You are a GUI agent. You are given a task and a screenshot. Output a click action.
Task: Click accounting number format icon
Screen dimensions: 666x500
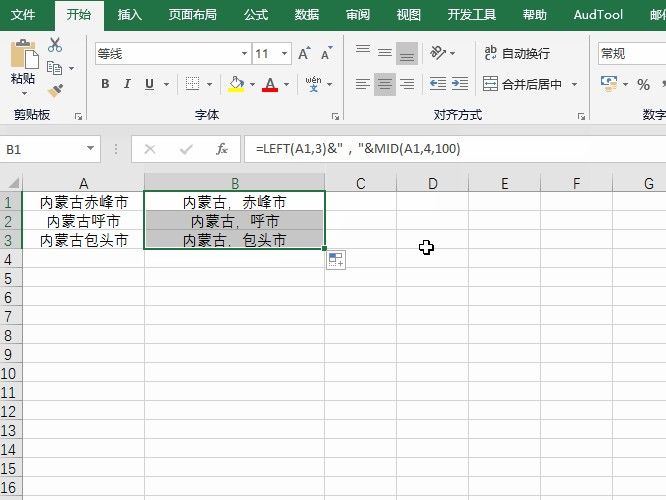point(609,84)
